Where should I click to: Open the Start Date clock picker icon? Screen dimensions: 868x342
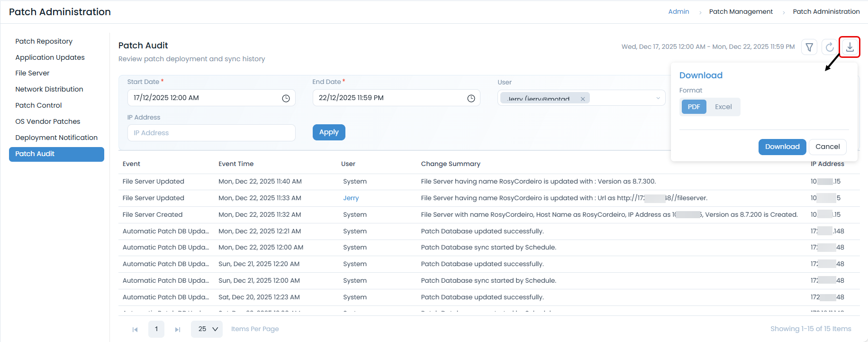(x=286, y=98)
